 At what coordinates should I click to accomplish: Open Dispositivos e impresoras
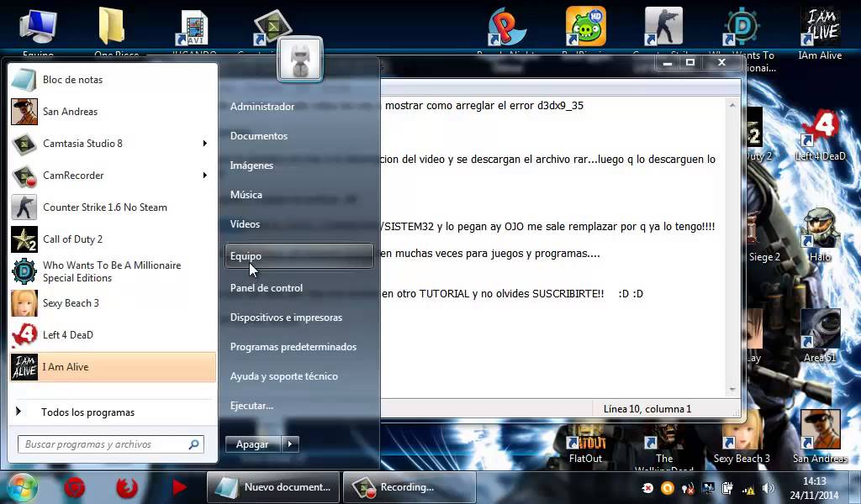286,318
